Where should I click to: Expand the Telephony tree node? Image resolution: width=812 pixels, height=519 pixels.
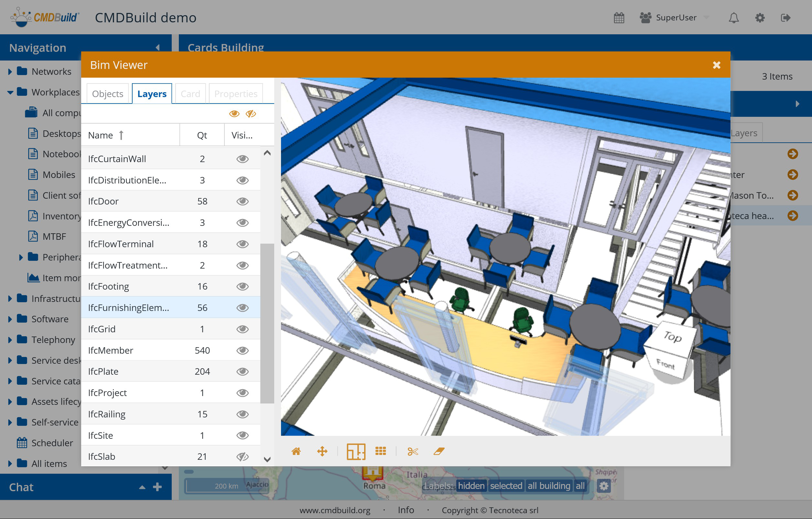pos(10,339)
